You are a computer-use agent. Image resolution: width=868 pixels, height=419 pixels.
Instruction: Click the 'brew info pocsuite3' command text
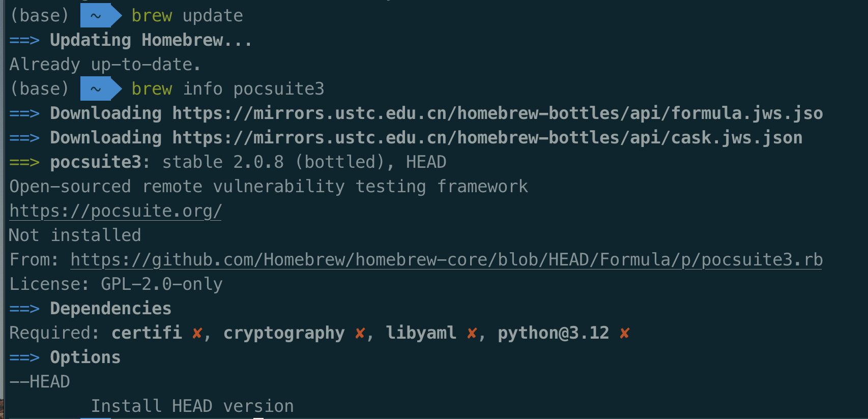click(x=227, y=89)
